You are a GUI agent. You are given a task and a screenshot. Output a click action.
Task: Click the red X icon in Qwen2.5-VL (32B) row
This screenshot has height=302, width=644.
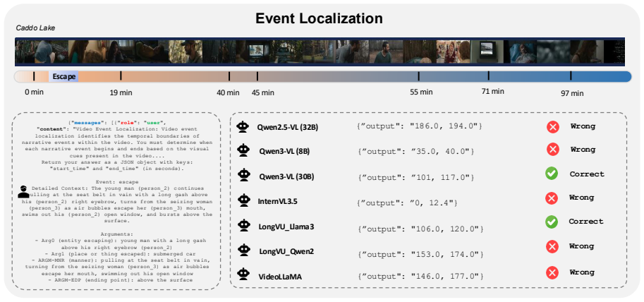(x=553, y=127)
